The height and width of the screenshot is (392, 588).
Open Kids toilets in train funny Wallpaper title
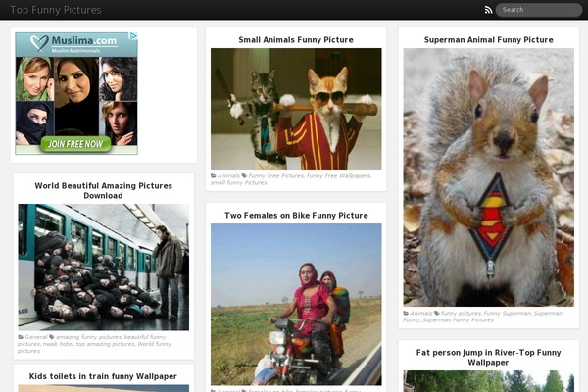[103, 376]
